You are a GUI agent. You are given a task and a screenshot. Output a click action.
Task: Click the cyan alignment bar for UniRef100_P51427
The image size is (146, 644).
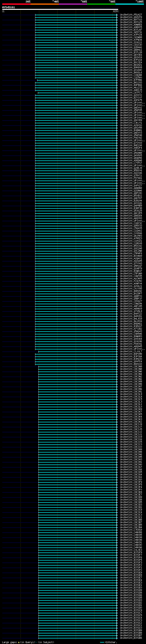(76, 15)
